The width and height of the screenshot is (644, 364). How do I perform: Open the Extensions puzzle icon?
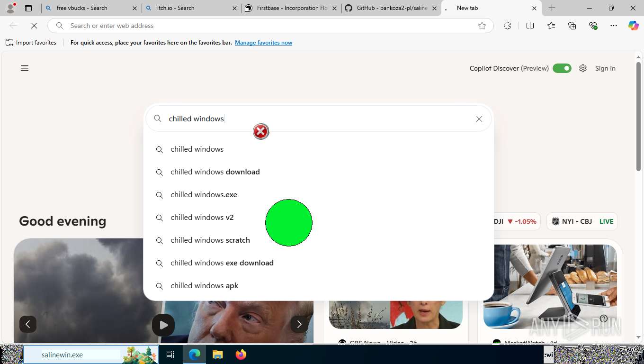point(507,26)
